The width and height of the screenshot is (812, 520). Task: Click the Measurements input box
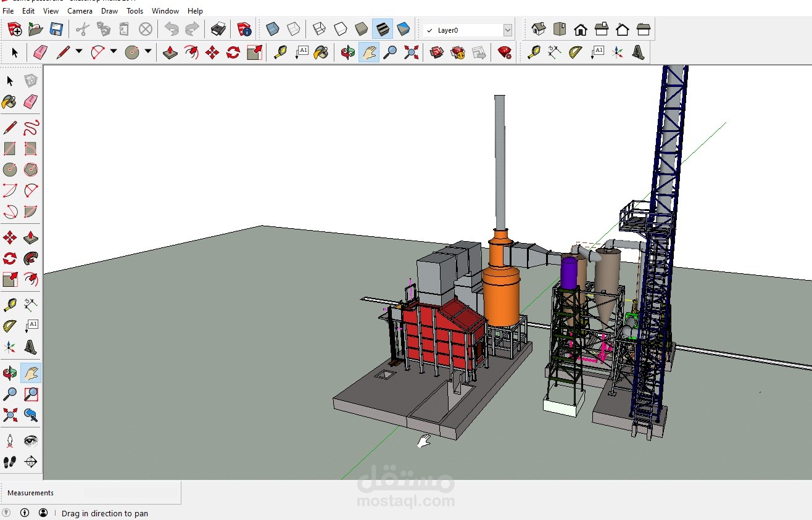click(x=130, y=493)
